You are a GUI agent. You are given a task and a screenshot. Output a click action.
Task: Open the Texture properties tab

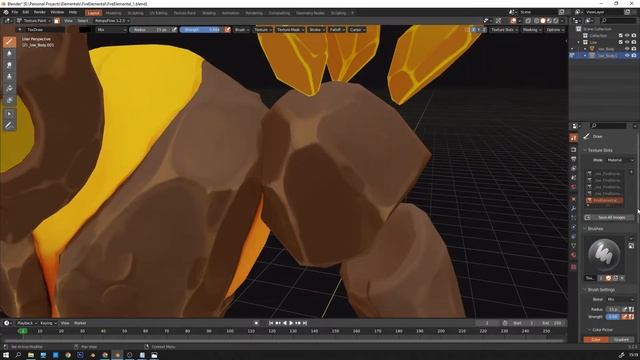pos(573,267)
